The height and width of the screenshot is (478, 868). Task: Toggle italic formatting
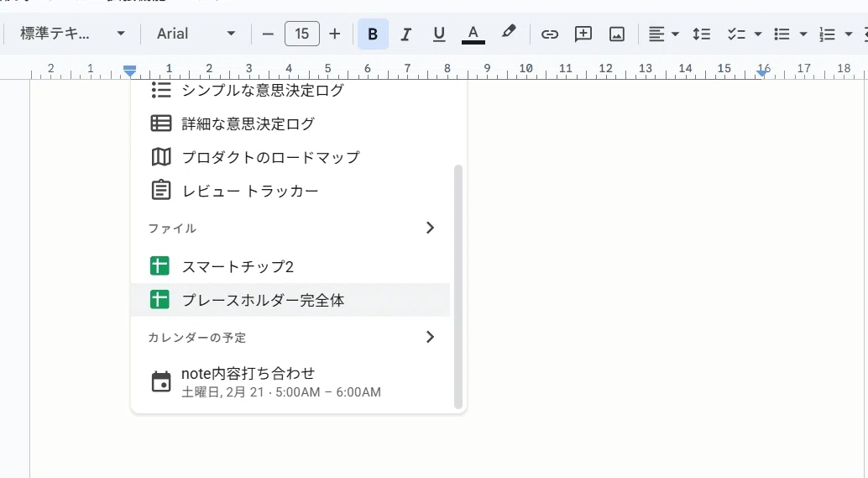[405, 34]
